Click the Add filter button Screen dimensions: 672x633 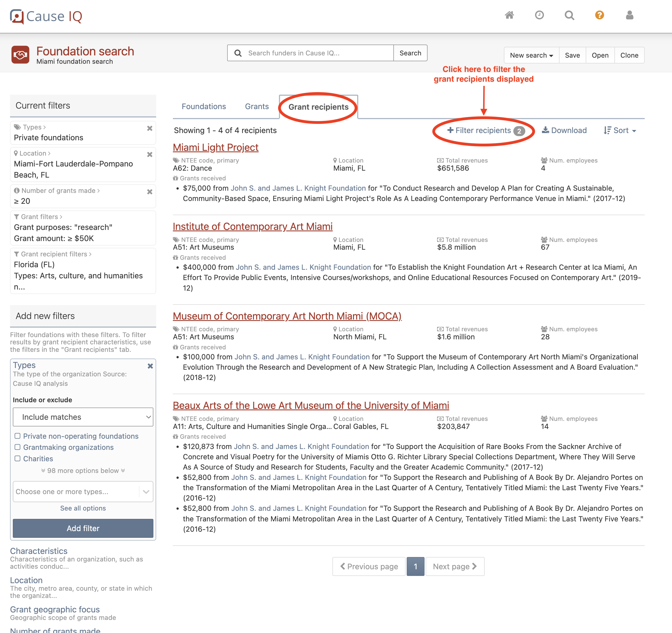click(x=83, y=528)
